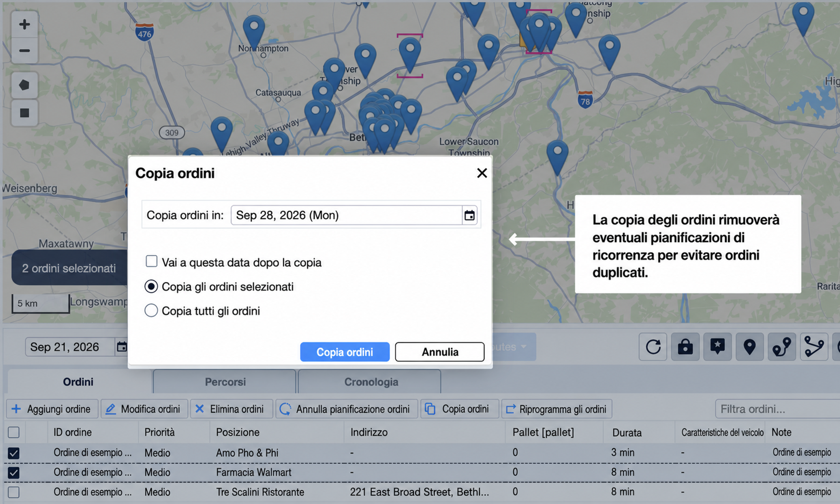
Task: Open calendar next to Sep 21, 2026
Action: pos(121,347)
